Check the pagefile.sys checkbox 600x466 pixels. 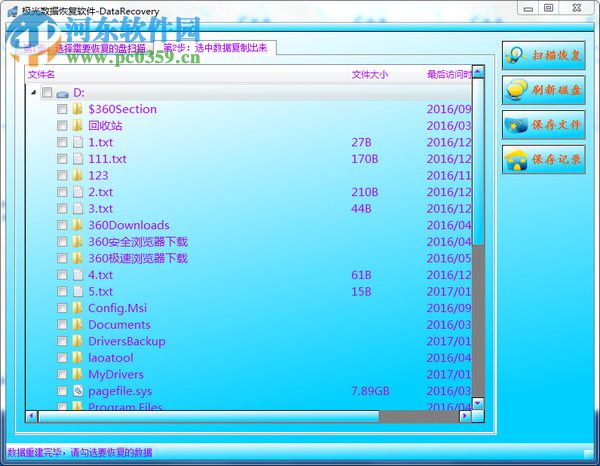(x=62, y=391)
